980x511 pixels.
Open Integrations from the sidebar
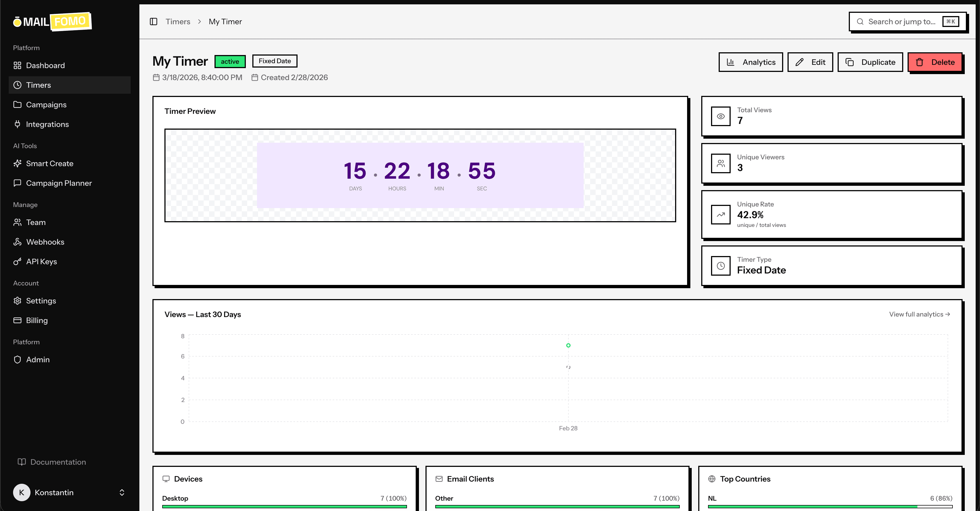[47, 124]
